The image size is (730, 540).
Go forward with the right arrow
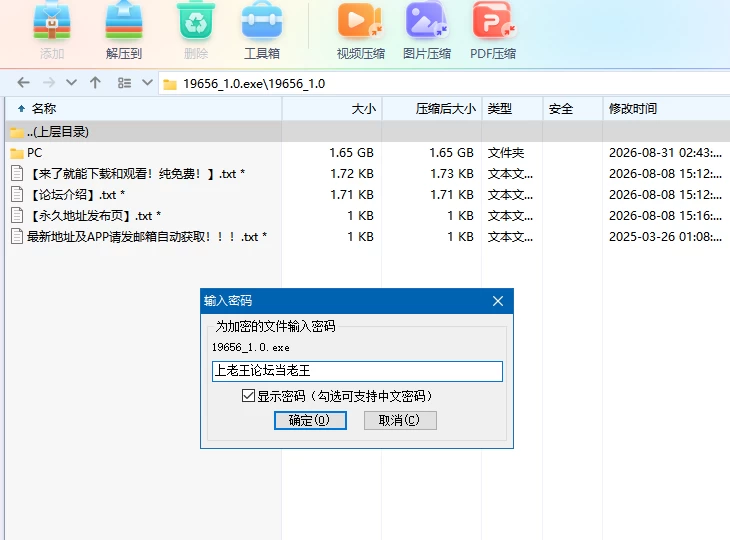pyautogui.click(x=49, y=83)
